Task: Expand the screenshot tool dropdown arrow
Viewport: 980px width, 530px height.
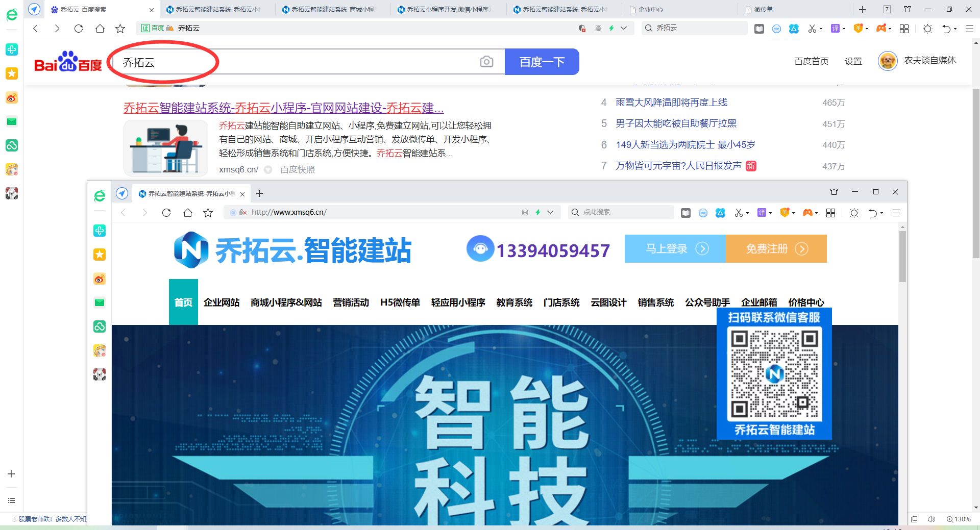Action: tap(820, 28)
